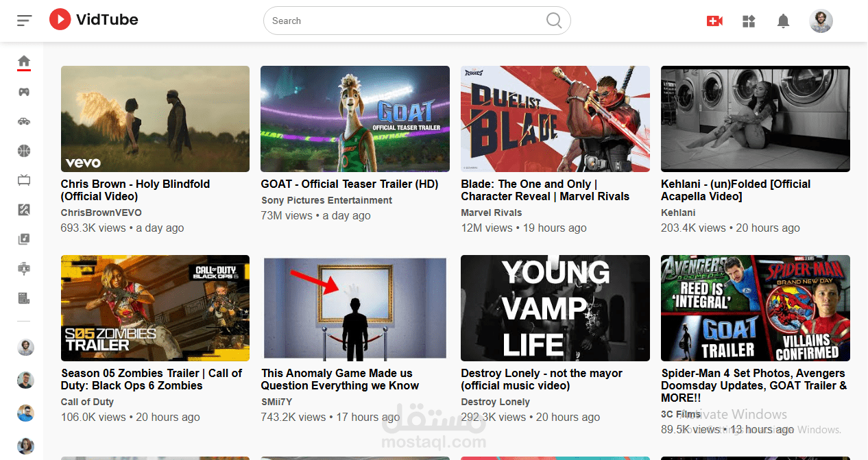The height and width of the screenshot is (460, 868).
Task: Click Sony Pictures Entertainment channel name
Action: click(326, 200)
